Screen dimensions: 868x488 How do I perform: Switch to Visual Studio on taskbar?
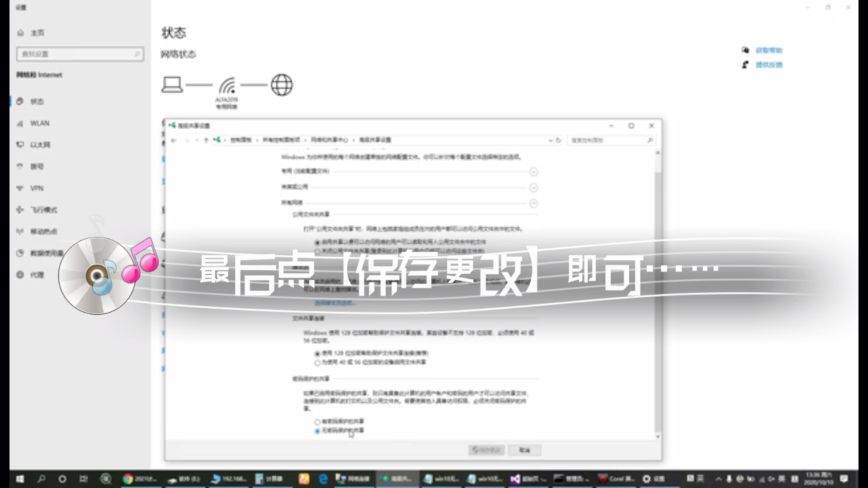528,479
